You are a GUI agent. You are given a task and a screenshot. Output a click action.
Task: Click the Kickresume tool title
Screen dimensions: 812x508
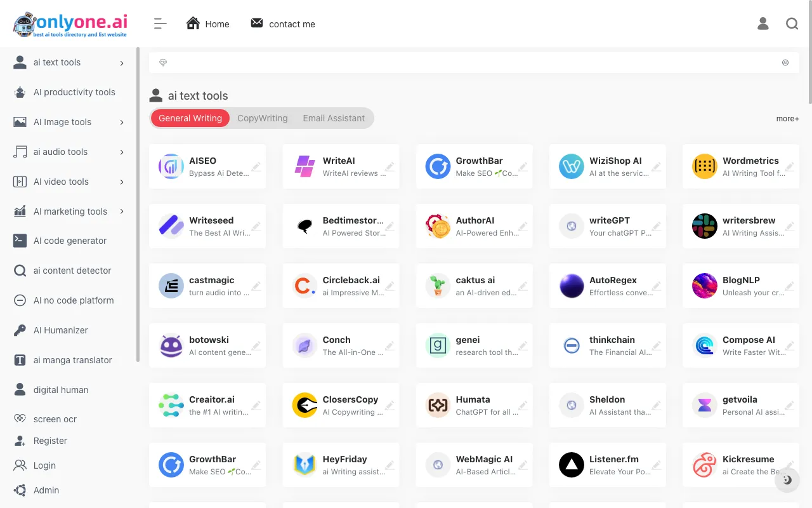pyautogui.click(x=749, y=459)
